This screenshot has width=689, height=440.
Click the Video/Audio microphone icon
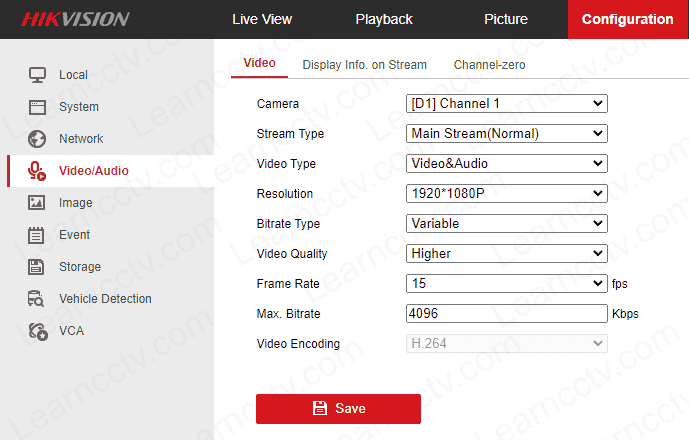pyautogui.click(x=37, y=171)
